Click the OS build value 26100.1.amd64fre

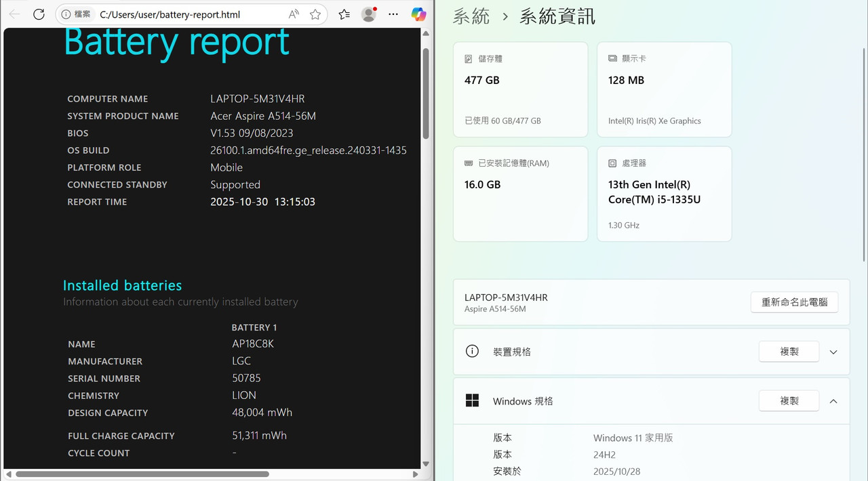click(309, 150)
